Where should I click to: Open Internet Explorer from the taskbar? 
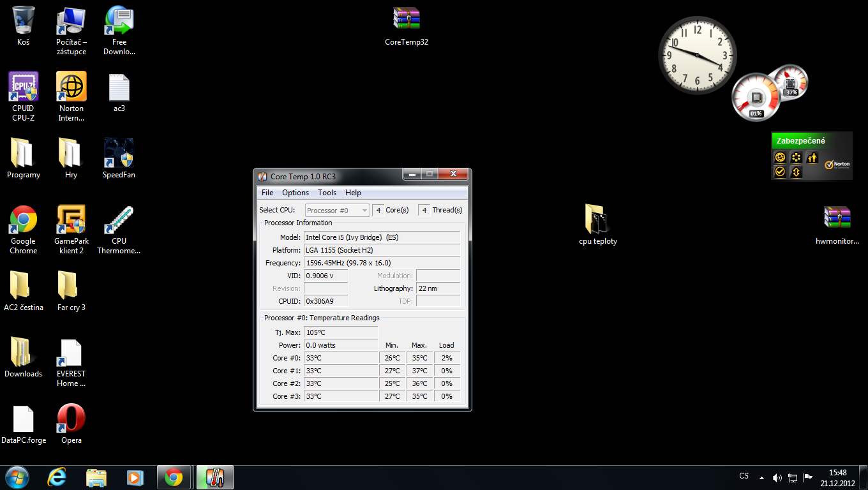[57, 477]
